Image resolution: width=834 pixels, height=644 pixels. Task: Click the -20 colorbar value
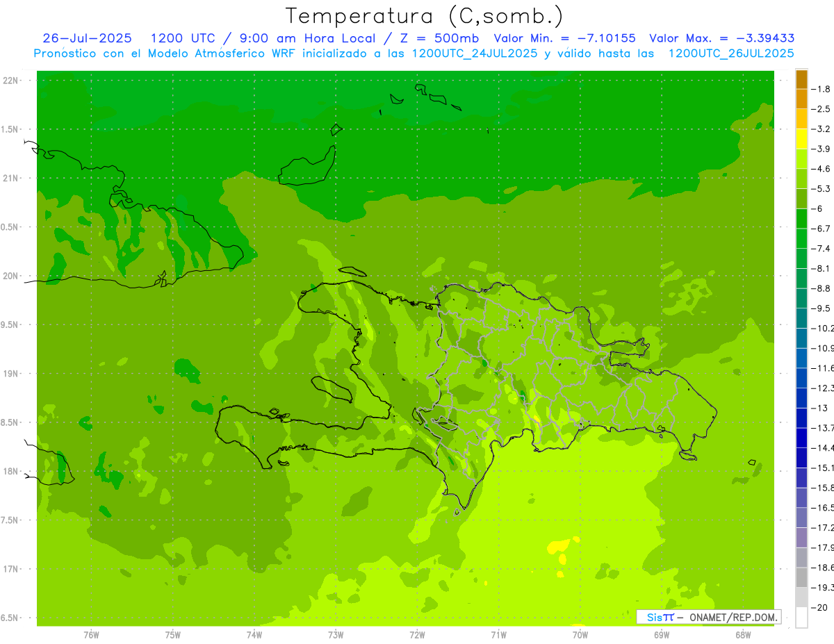[x=819, y=607]
